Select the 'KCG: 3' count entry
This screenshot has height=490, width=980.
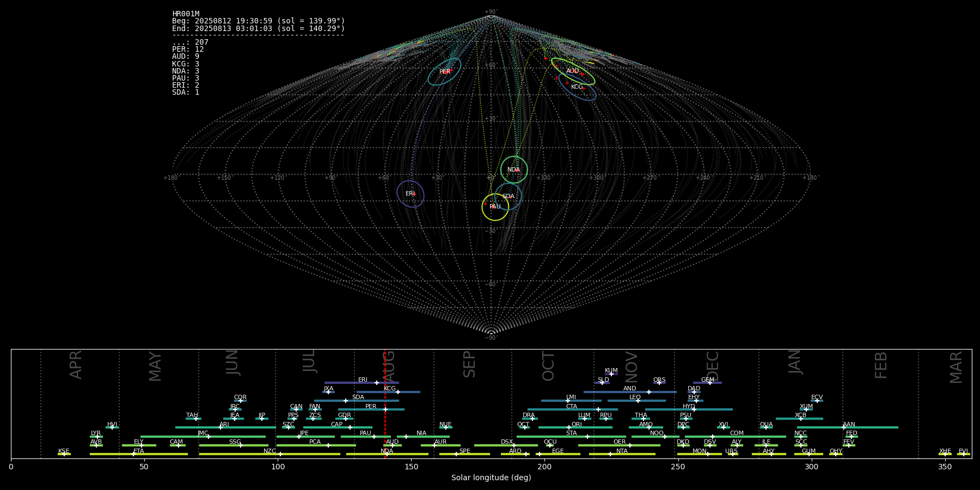coord(186,64)
